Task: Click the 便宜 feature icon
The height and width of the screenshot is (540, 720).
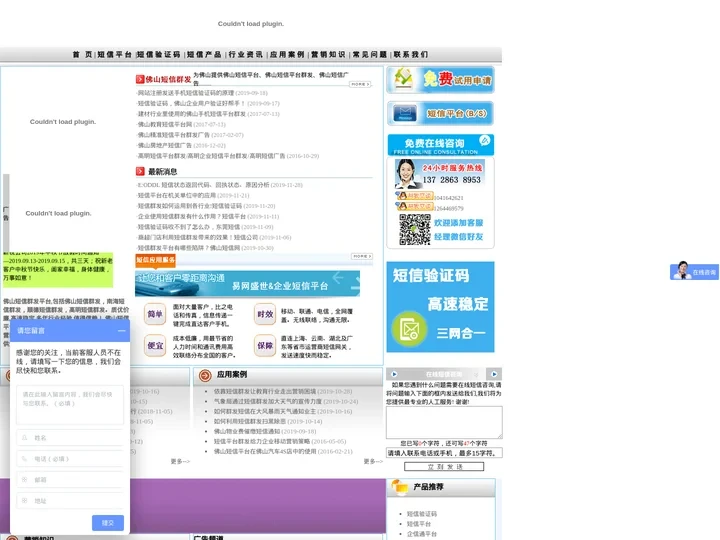Action: (x=155, y=346)
